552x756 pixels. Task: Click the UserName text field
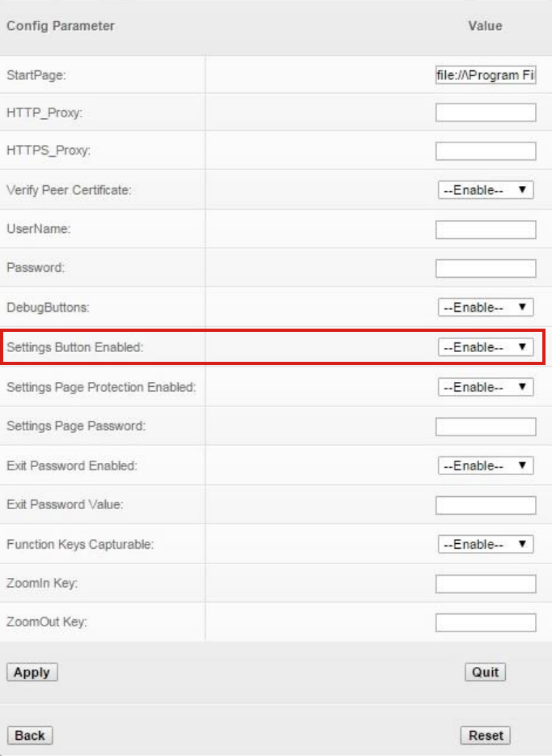click(486, 230)
